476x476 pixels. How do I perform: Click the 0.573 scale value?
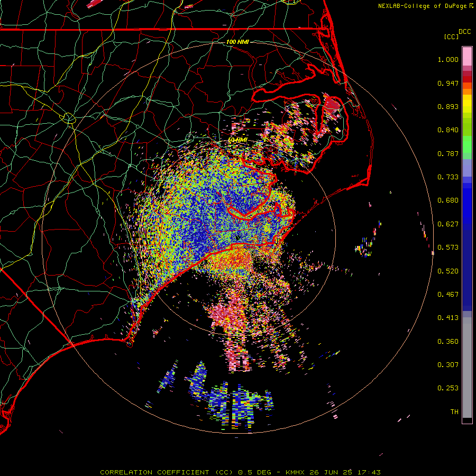click(x=448, y=248)
